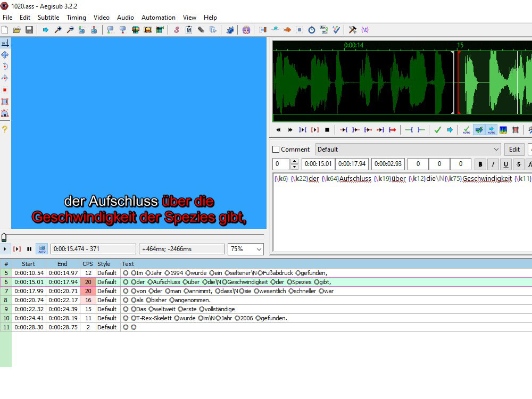Open the Default style dropdown

pyautogui.click(x=409, y=149)
